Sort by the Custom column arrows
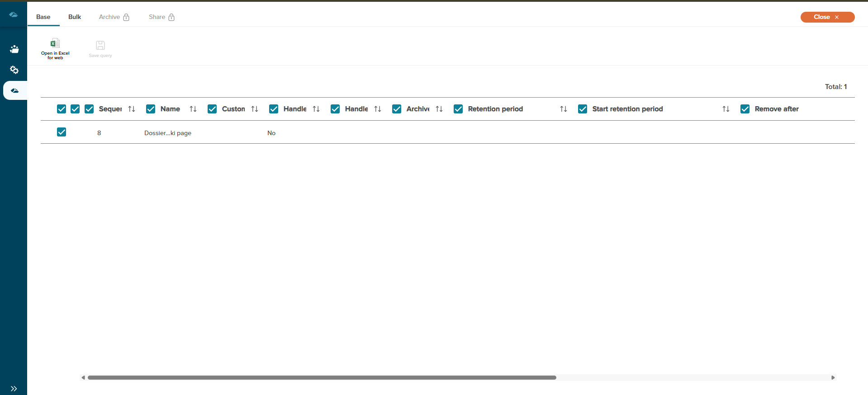The width and height of the screenshot is (868, 395). pyautogui.click(x=255, y=109)
